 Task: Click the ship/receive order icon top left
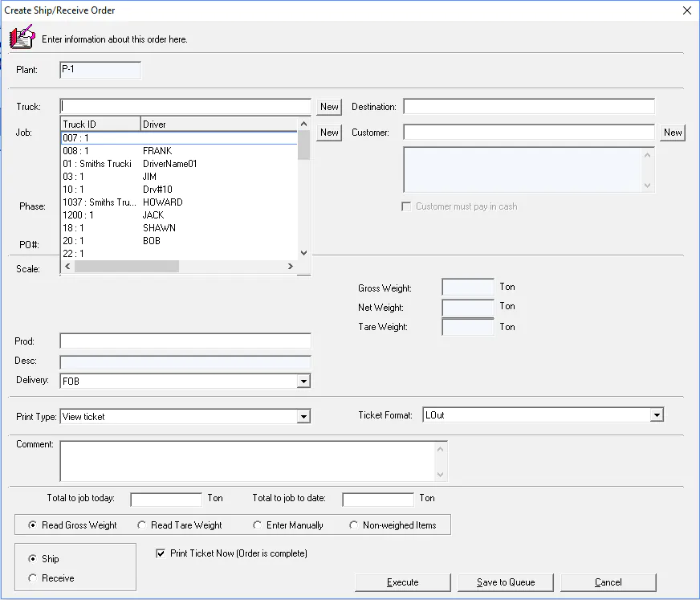coord(22,36)
